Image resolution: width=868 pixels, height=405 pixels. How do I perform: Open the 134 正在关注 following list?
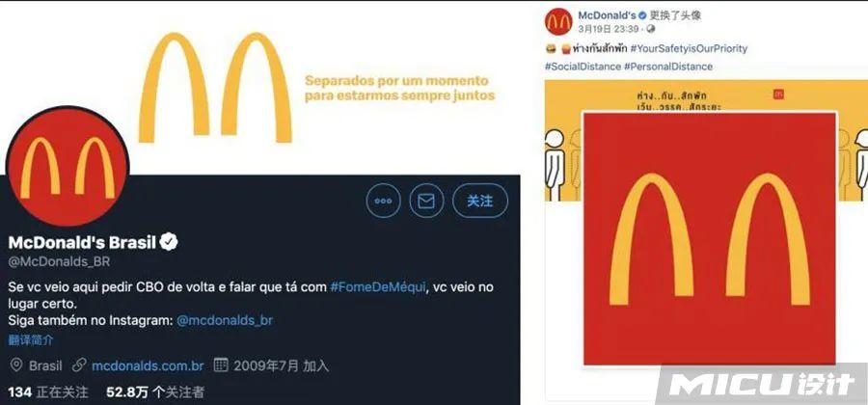[48, 392]
